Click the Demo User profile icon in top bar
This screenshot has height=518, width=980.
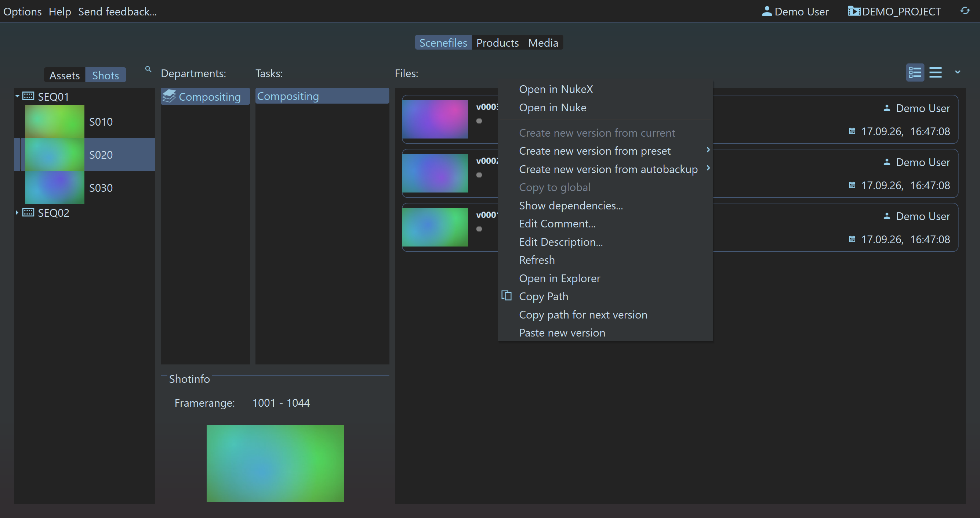(x=767, y=11)
